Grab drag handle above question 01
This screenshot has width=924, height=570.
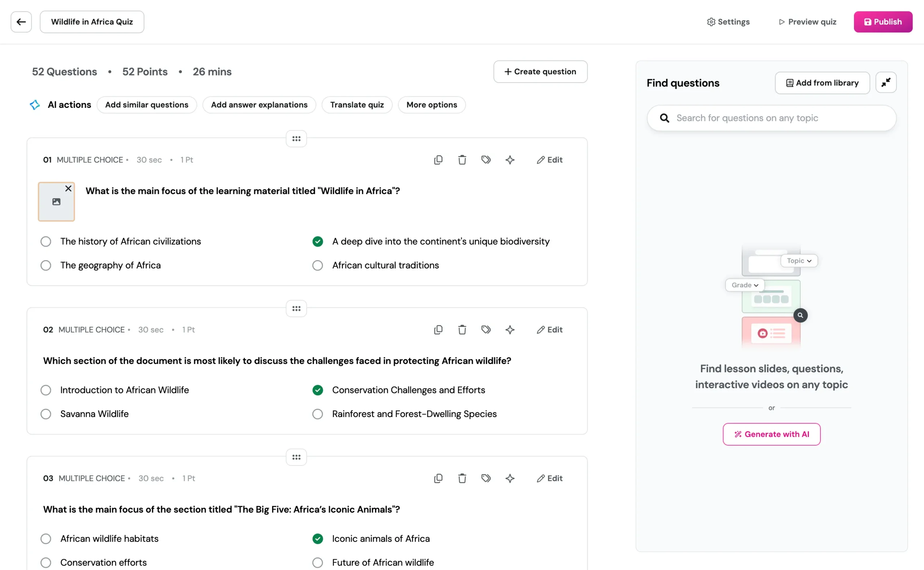[296, 139]
